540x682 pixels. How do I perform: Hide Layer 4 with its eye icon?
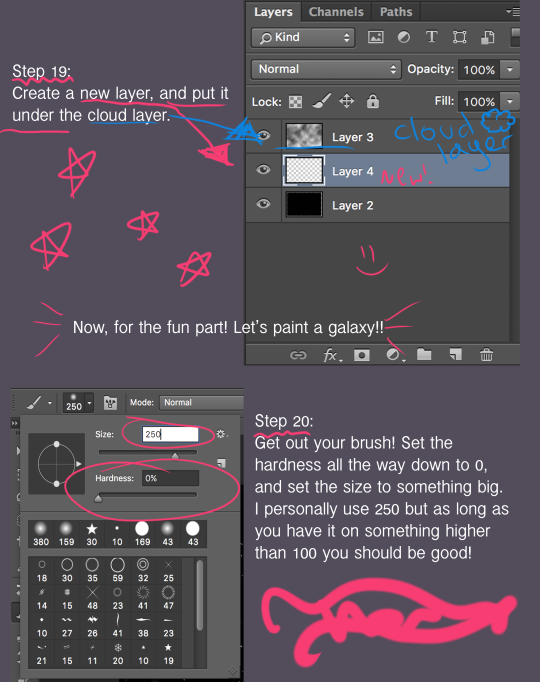(x=263, y=170)
